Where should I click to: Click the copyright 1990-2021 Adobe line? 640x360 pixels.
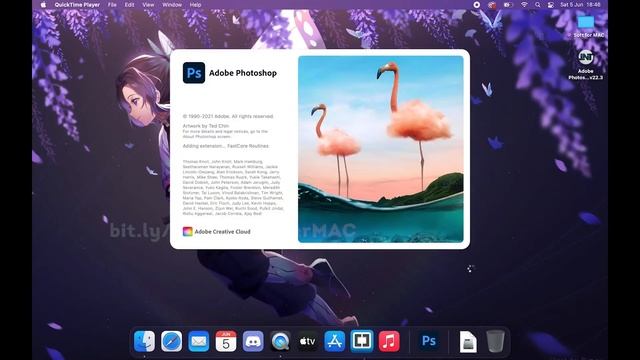[228, 116]
